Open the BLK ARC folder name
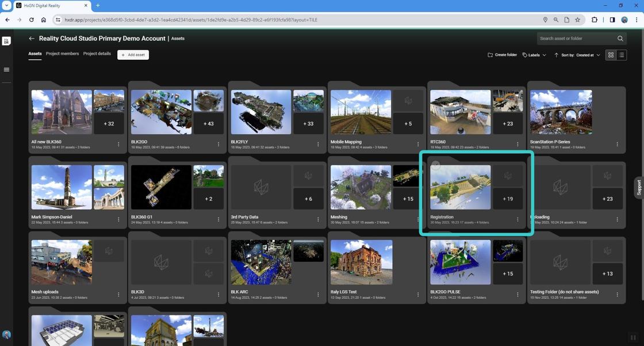Image resolution: width=644 pixels, height=346 pixels. coord(239,292)
